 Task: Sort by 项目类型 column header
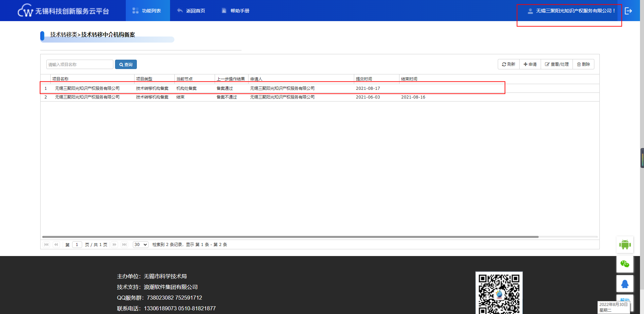(x=154, y=79)
